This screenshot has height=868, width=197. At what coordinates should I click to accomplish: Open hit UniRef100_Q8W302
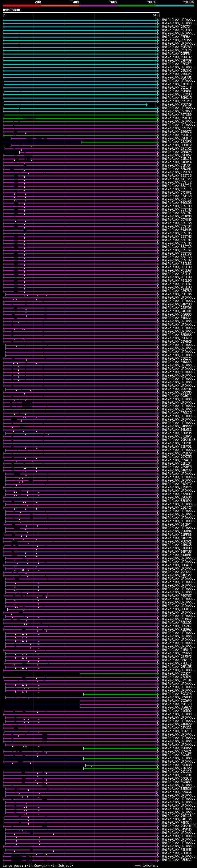(x=176, y=71)
